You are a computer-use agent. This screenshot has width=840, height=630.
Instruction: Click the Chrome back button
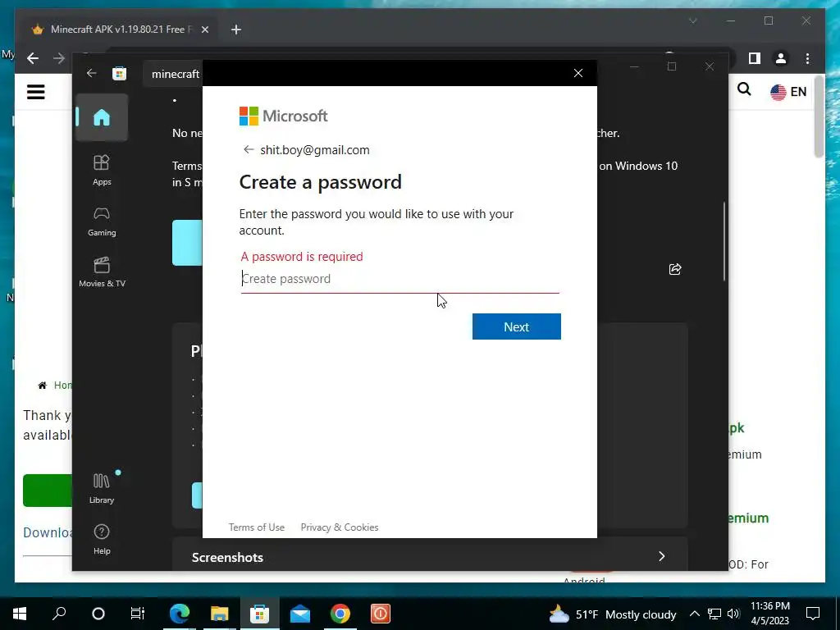point(33,58)
